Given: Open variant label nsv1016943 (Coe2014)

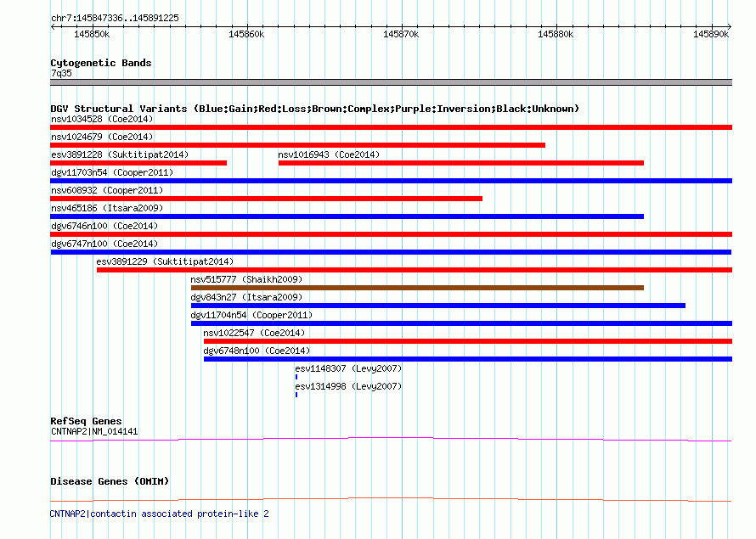Looking at the screenshot, I should click(329, 154).
